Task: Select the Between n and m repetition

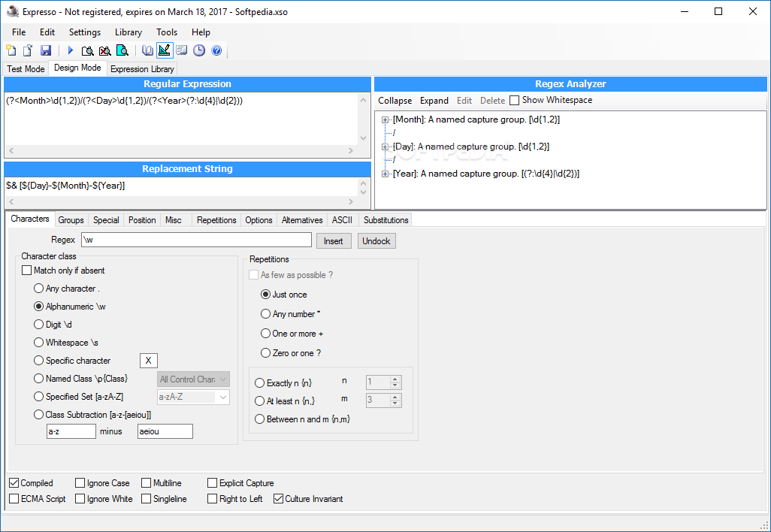Action: point(259,419)
